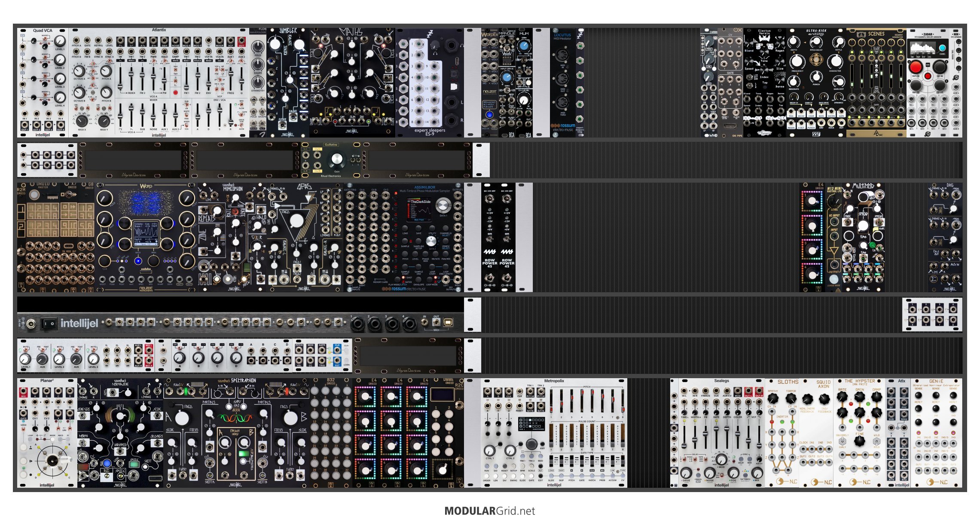Click the FLD6 wavefolder FOLD knob
Viewport: 980px width, 520px height.
click(x=258, y=46)
